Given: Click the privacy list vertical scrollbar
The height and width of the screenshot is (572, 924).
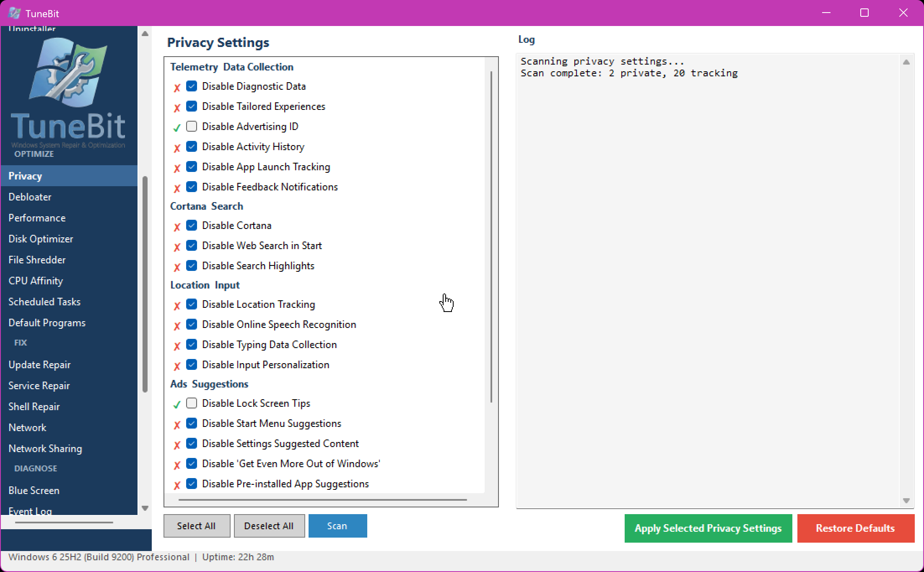Looking at the screenshot, I should point(491,237).
